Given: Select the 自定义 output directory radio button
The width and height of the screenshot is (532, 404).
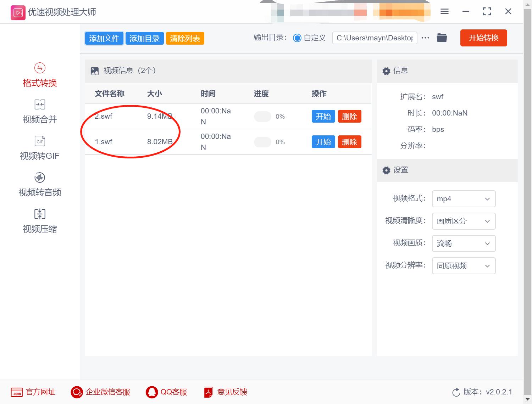Looking at the screenshot, I should [297, 38].
